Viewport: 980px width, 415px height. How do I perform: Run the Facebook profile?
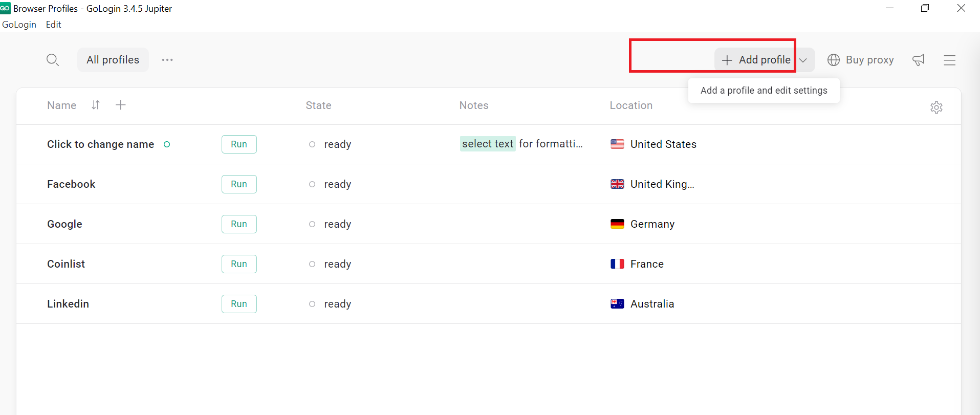(239, 184)
